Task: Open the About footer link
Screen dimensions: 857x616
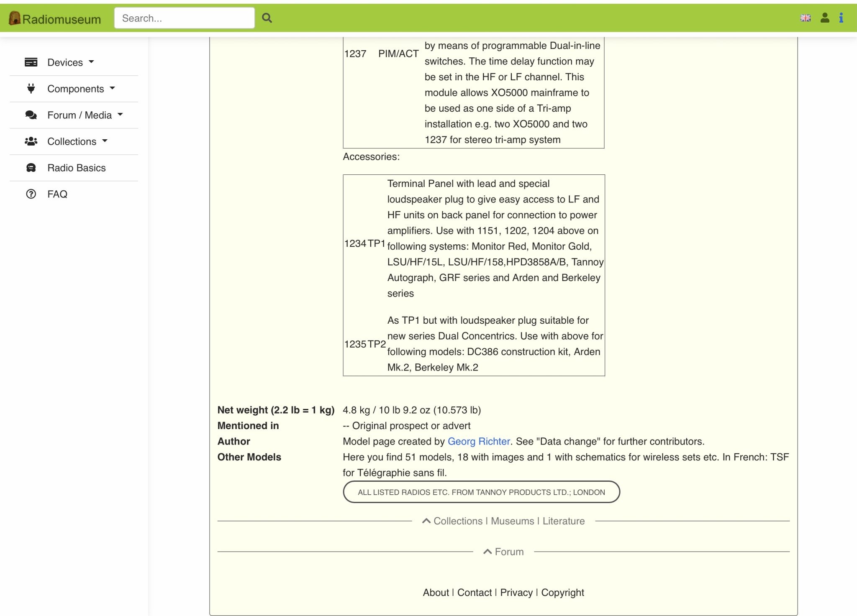Action: pos(436,593)
